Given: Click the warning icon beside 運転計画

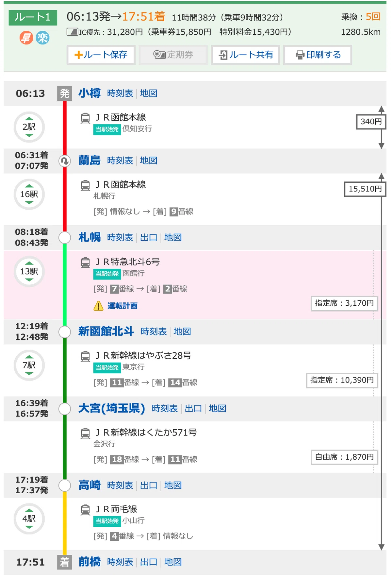Looking at the screenshot, I should (98, 306).
